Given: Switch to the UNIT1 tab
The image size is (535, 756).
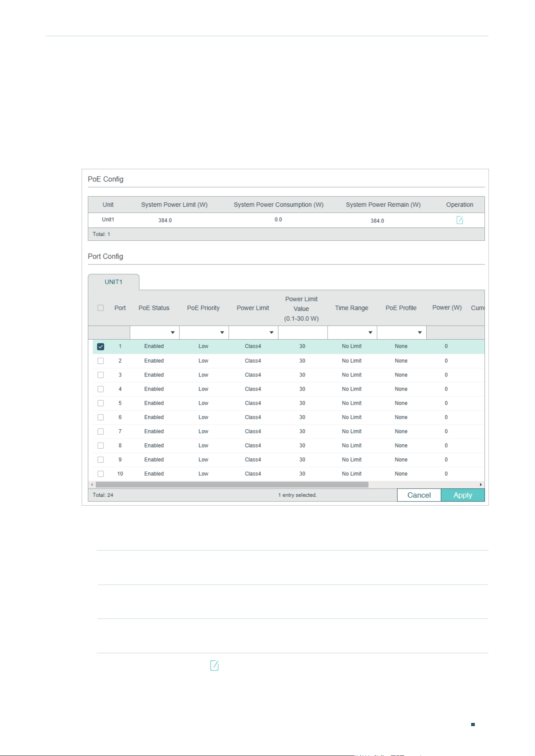Looking at the screenshot, I should pyautogui.click(x=114, y=282).
